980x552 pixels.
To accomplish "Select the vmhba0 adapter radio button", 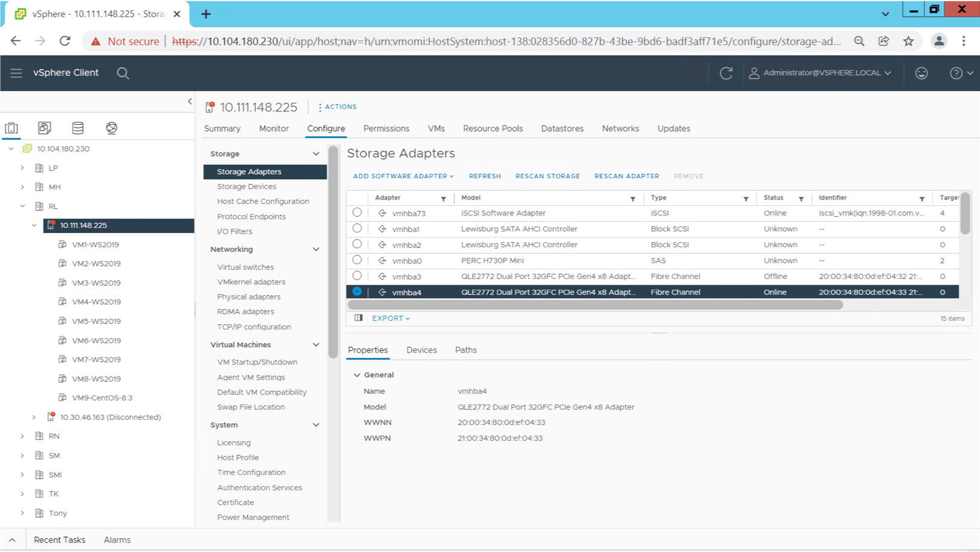I will (x=357, y=260).
